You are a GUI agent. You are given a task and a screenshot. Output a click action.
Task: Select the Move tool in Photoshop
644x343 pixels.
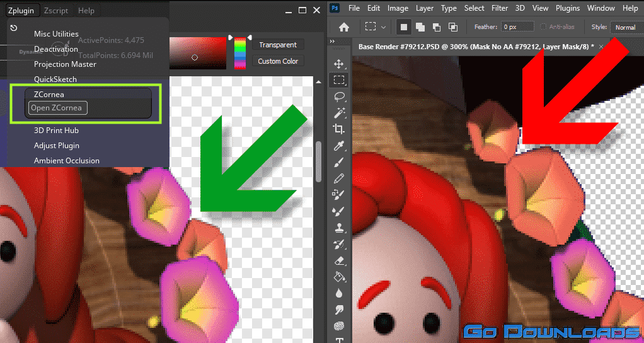[339, 64]
